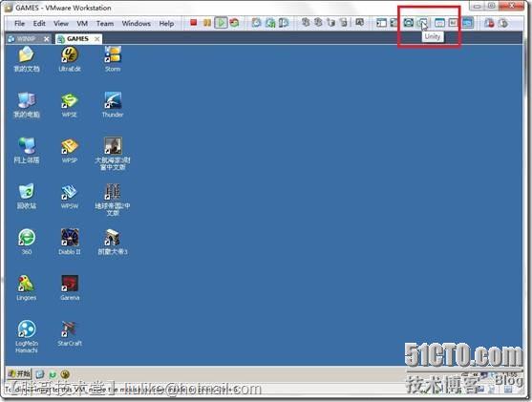Open the Snapshot Manager toolbar icon
This screenshot has width=532, height=402.
tap(284, 23)
